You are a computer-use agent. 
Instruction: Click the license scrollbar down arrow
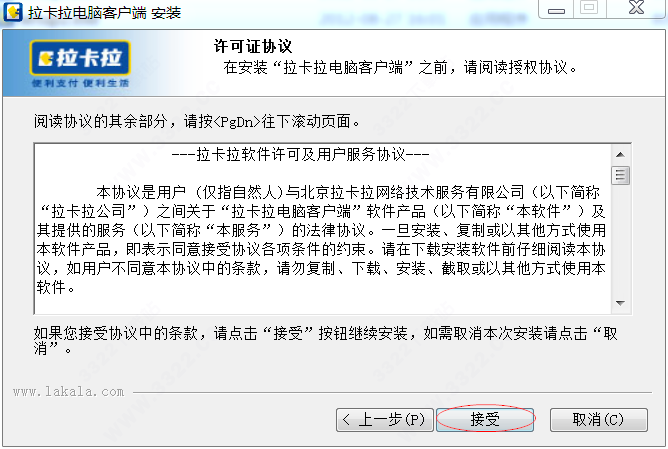tap(620, 303)
